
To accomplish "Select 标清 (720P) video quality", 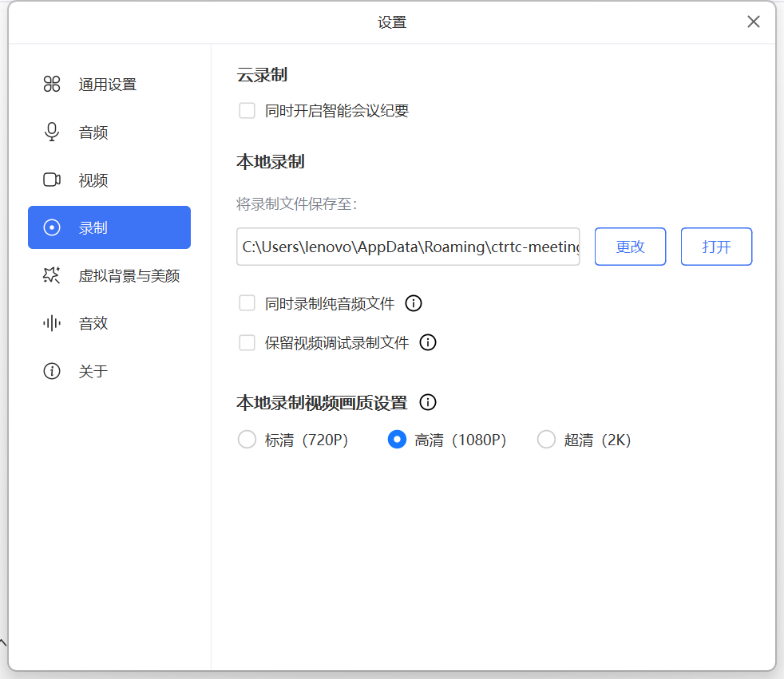I will point(247,440).
